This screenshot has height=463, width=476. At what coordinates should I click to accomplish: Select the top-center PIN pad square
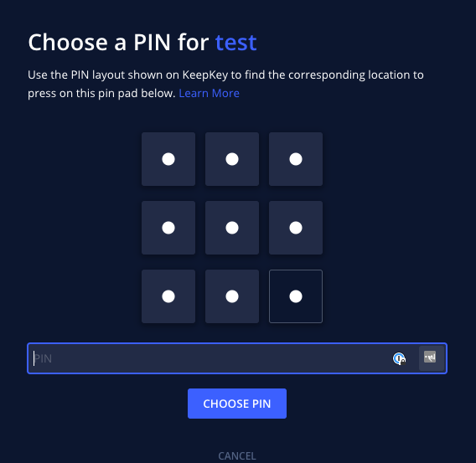(232, 159)
